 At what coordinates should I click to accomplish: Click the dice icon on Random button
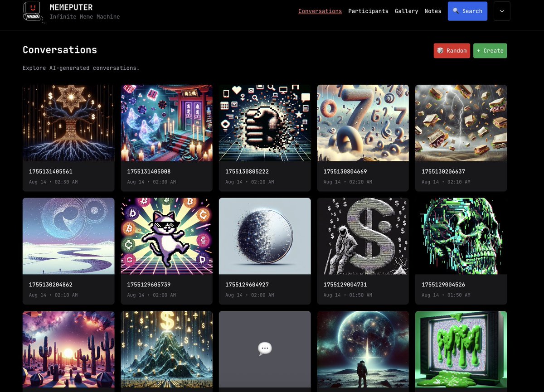coord(440,51)
